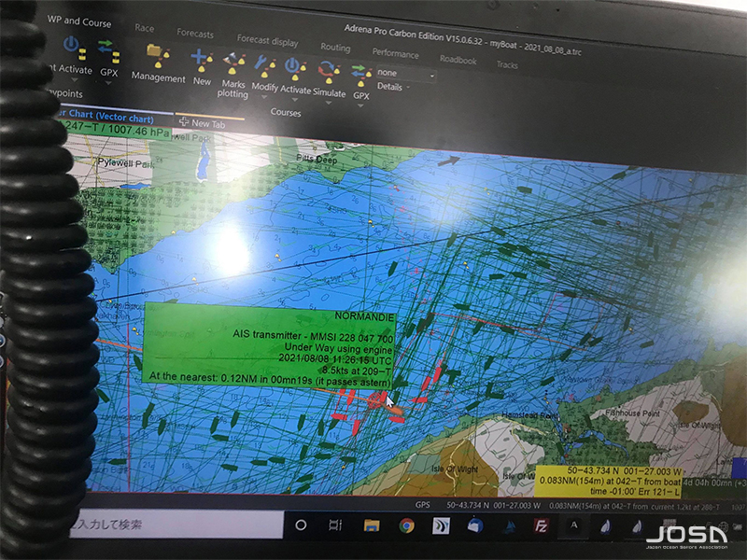Launch Google Chrome from the taskbar
This screenshot has height=560, width=747.
[406, 525]
